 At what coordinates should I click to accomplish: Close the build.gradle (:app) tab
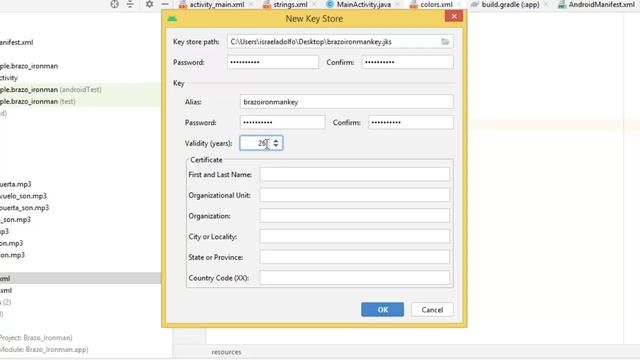click(546, 4)
